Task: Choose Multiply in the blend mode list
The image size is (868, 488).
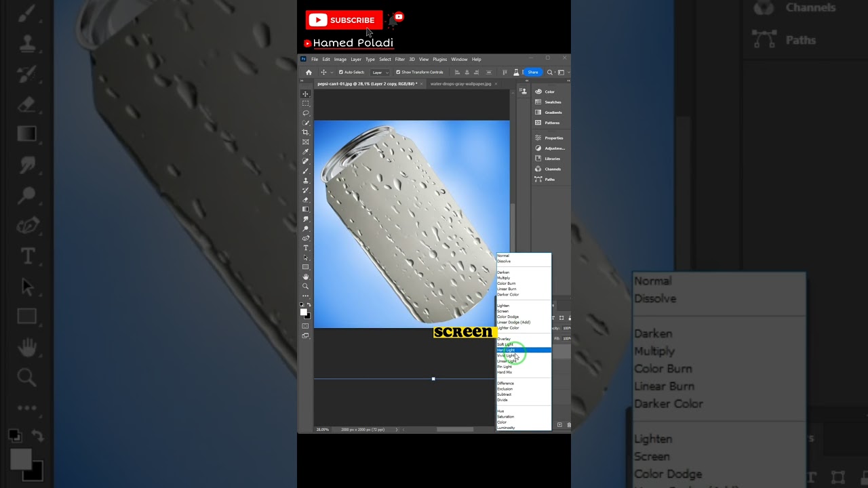Action: (x=503, y=278)
